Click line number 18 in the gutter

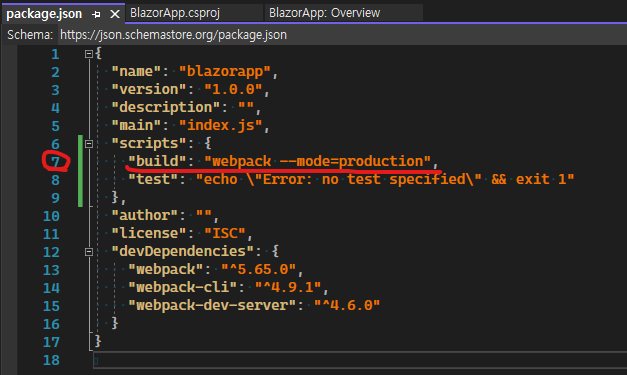pyautogui.click(x=51, y=360)
